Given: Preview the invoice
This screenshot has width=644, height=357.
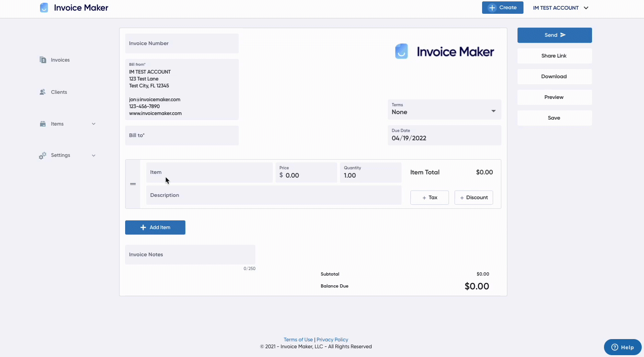Looking at the screenshot, I should click(x=555, y=97).
